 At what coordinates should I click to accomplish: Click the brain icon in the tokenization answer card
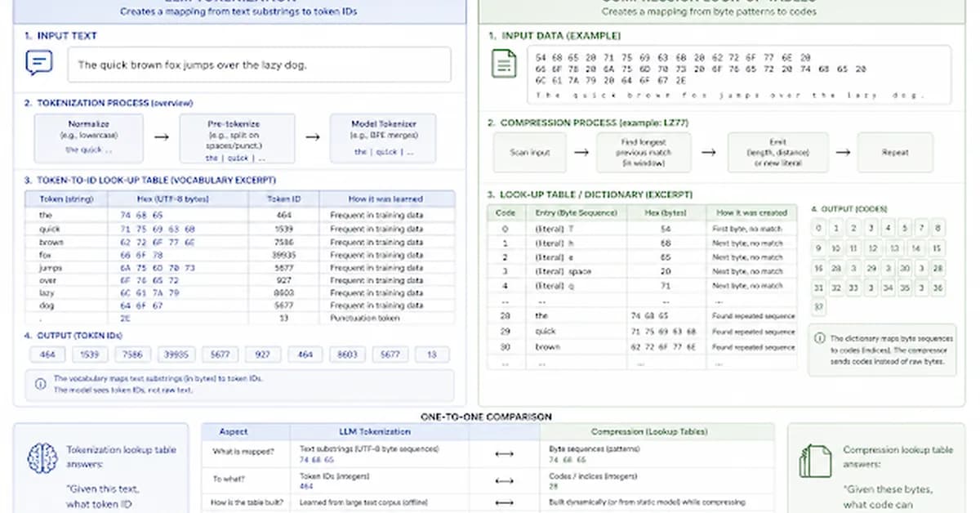tap(42, 458)
